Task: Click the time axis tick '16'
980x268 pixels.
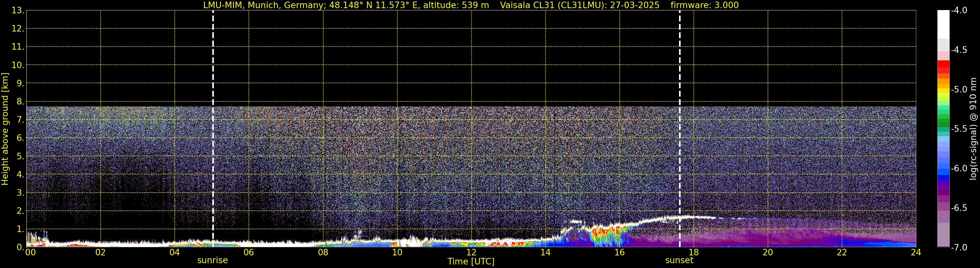Action: [x=619, y=252]
